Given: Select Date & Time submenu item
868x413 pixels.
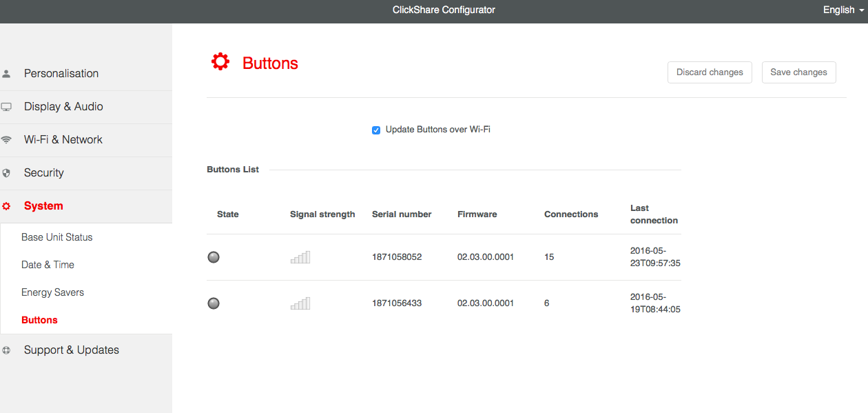Looking at the screenshot, I should pos(48,265).
